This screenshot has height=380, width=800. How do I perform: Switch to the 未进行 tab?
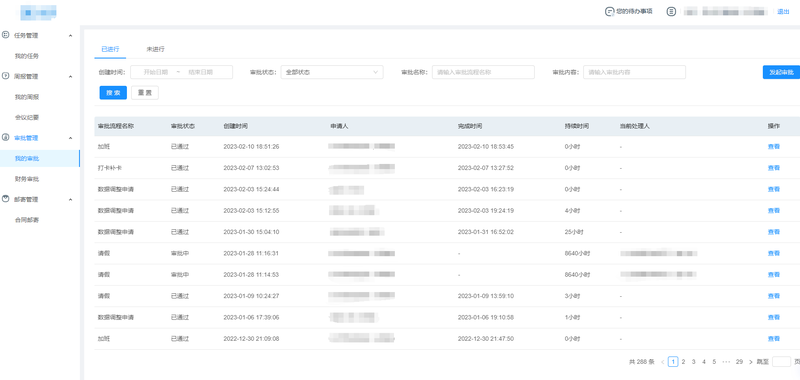pos(156,49)
